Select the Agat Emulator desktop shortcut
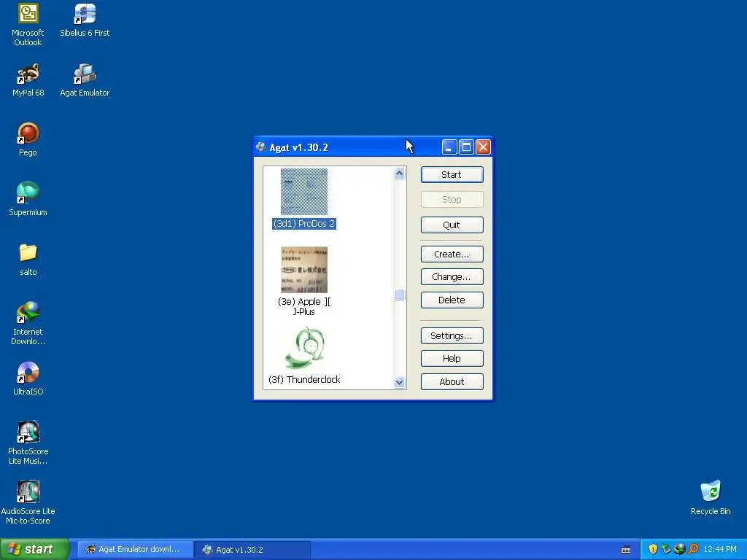The image size is (747, 560). coord(85,79)
